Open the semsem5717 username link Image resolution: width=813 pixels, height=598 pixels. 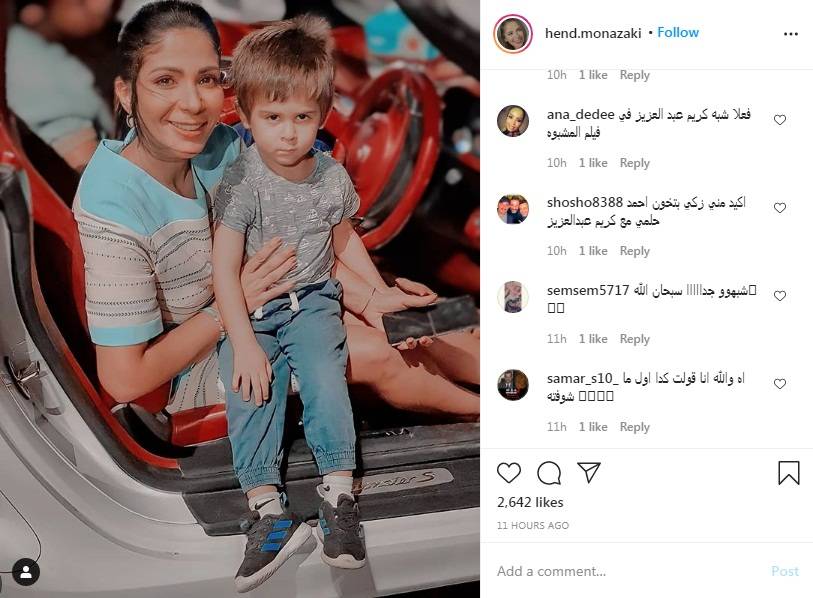pyautogui.click(x=588, y=290)
